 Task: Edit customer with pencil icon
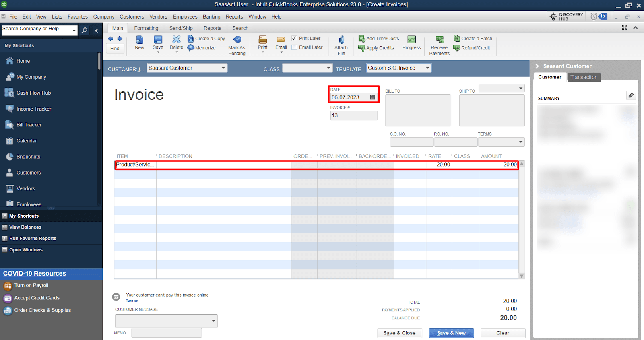click(x=631, y=95)
